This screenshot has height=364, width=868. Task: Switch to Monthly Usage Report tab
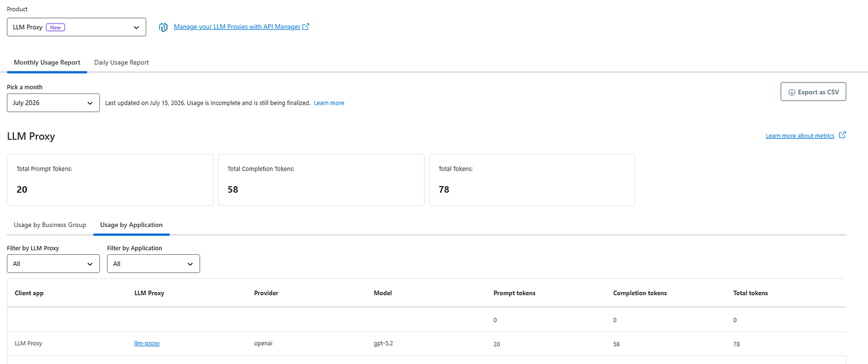pos(47,63)
